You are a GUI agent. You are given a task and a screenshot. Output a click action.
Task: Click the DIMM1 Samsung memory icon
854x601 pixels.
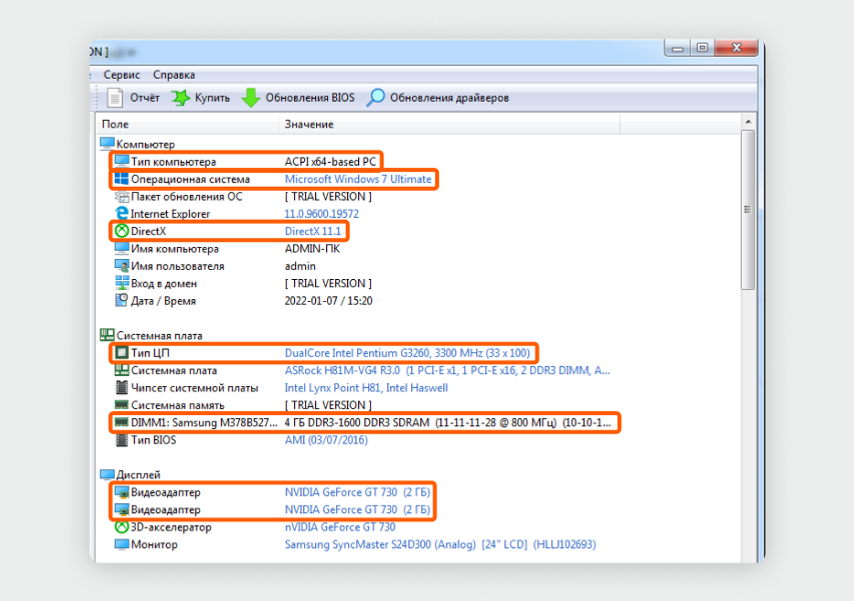tap(121, 422)
